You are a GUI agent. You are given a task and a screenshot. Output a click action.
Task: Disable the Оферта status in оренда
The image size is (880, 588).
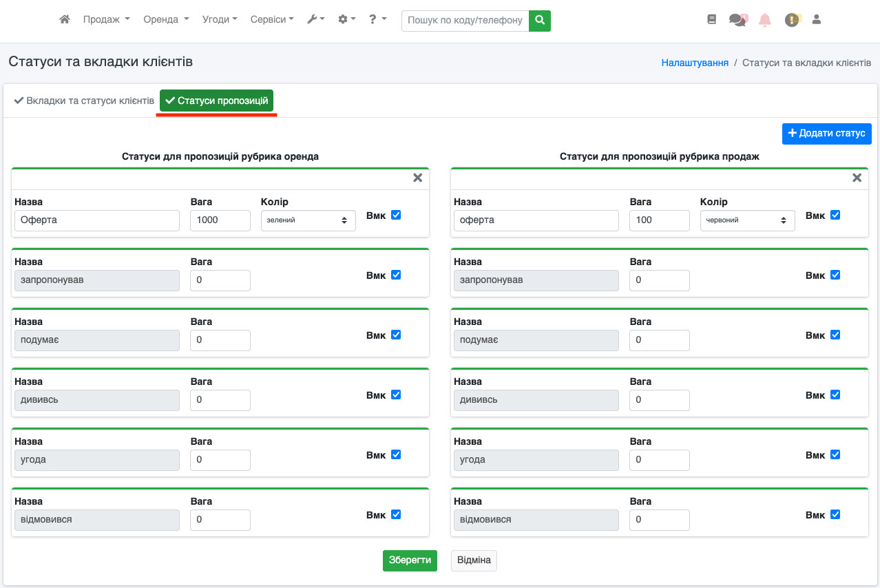pyautogui.click(x=395, y=215)
